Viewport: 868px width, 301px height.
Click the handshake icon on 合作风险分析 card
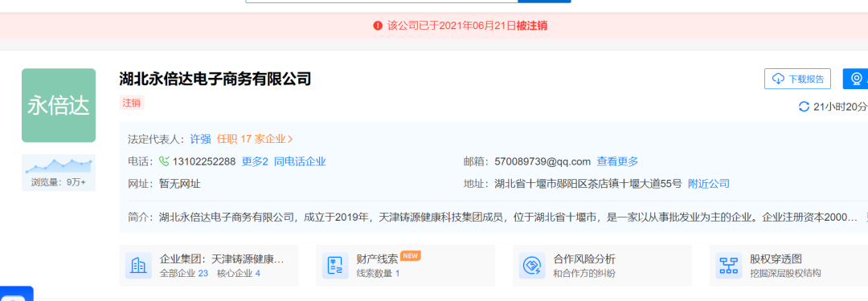point(532,266)
